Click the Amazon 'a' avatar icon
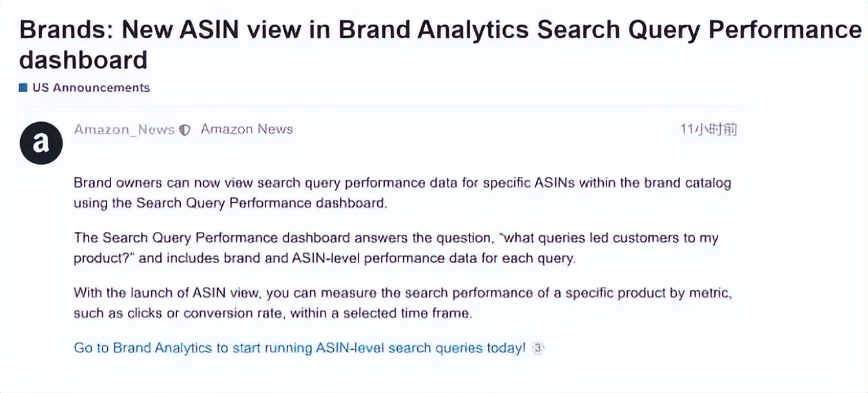The image size is (868, 393). click(x=41, y=142)
